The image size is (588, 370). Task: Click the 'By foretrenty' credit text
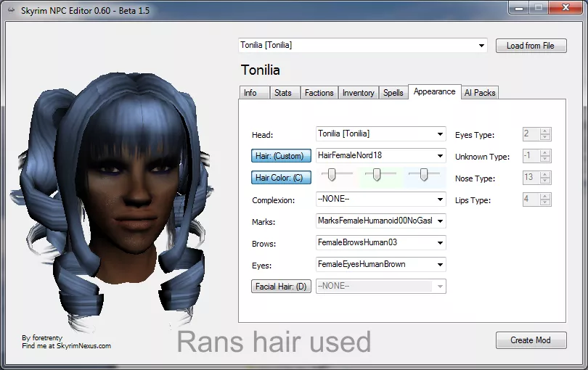[42, 338]
